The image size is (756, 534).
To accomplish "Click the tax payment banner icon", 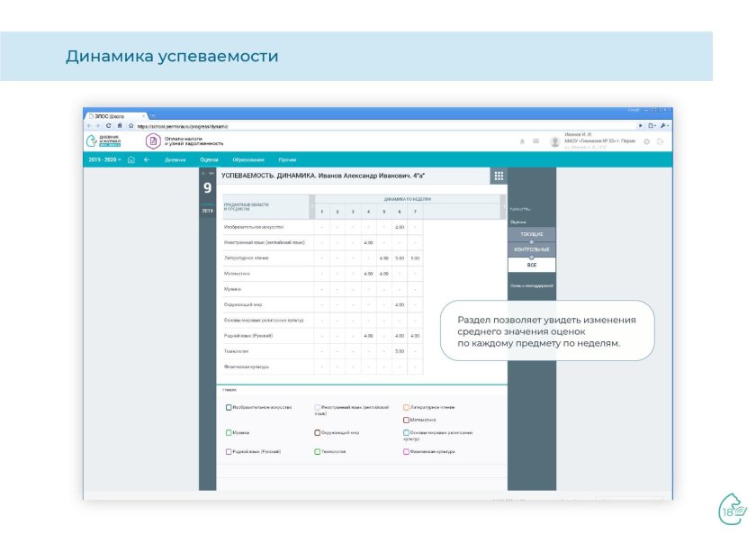I will 152,140.
